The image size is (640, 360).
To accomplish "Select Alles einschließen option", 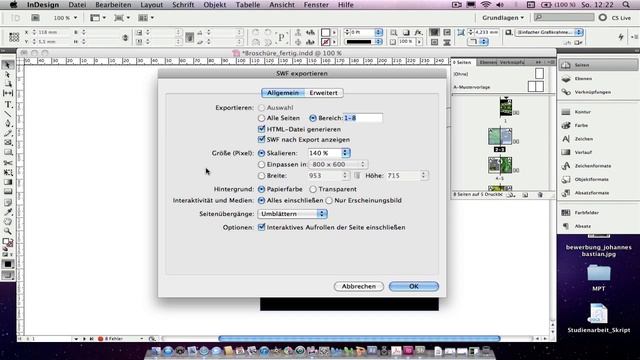I will click(262, 200).
